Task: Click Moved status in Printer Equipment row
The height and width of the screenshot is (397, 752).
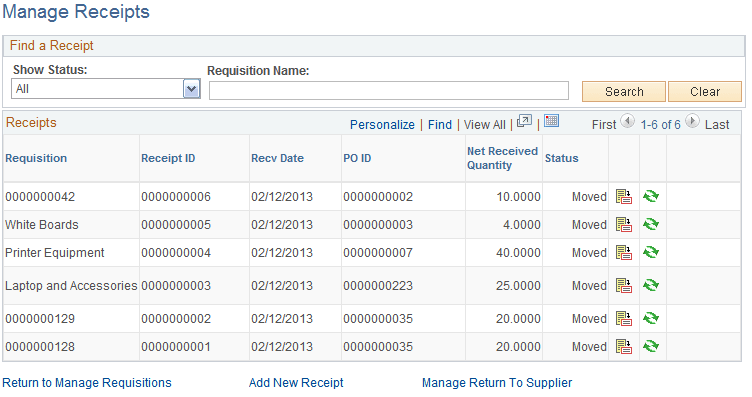Action: pyautogui.click(x=589, y=253)
